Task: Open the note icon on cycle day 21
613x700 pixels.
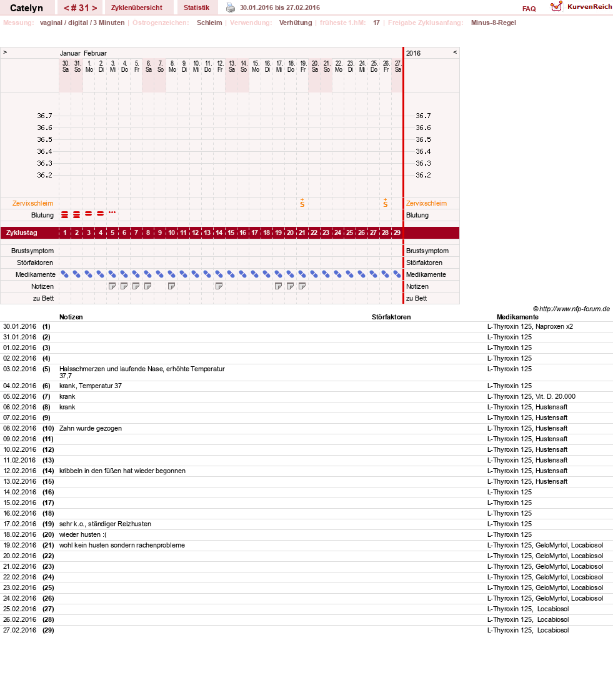Action: [x=302, y=286]
